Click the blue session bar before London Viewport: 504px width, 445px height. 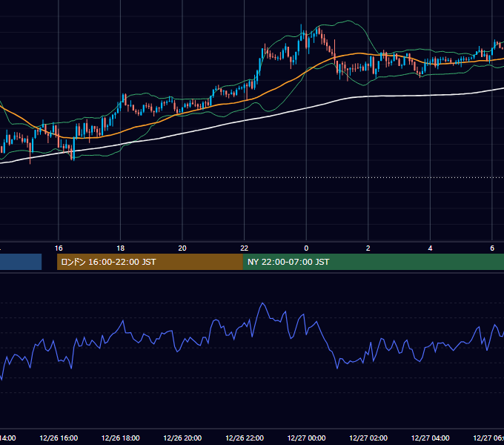coord(21,262)
